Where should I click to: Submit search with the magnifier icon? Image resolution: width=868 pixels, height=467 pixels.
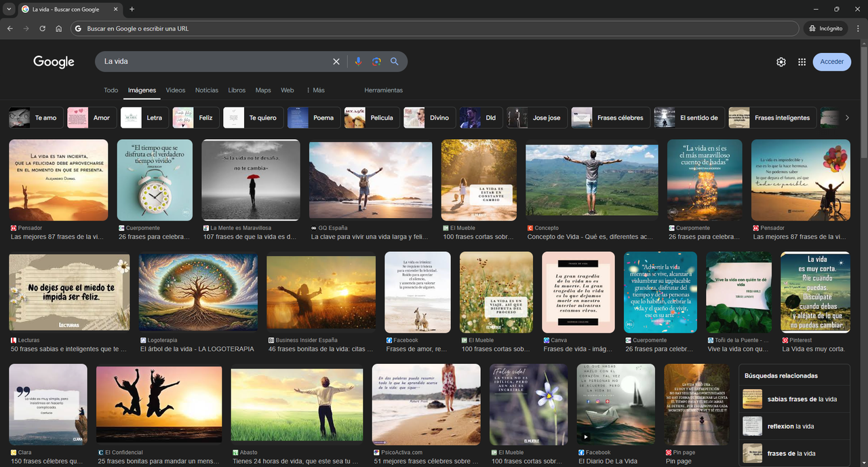394,62
